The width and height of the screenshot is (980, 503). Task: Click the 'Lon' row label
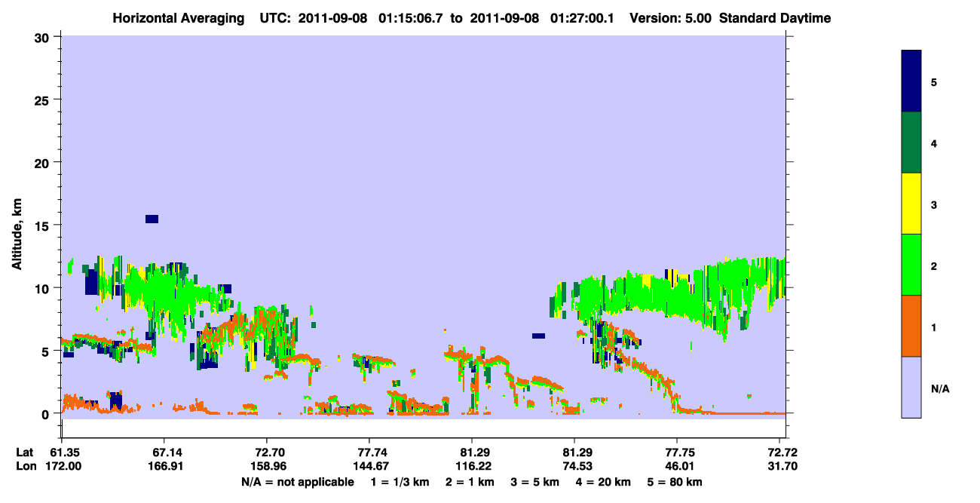pyautogui.click(x=26, y=466)
